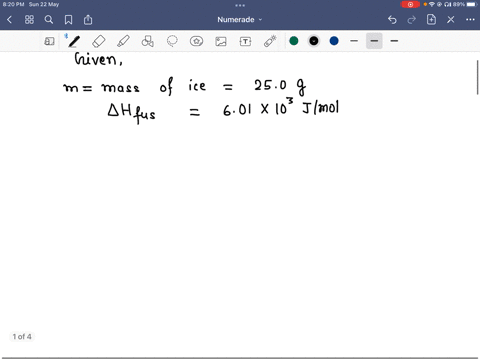
Task: Select the Eraser tool
Action: click(x=99, y=41)
